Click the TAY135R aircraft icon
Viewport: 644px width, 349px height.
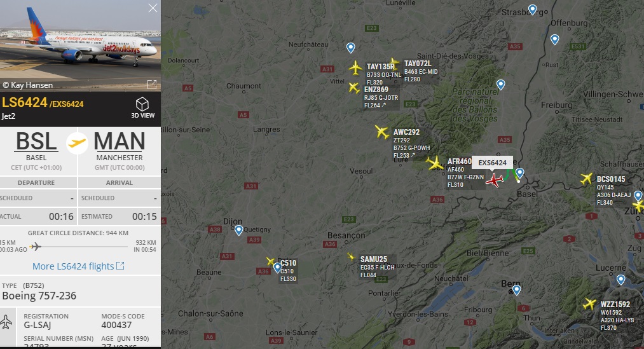355,68
